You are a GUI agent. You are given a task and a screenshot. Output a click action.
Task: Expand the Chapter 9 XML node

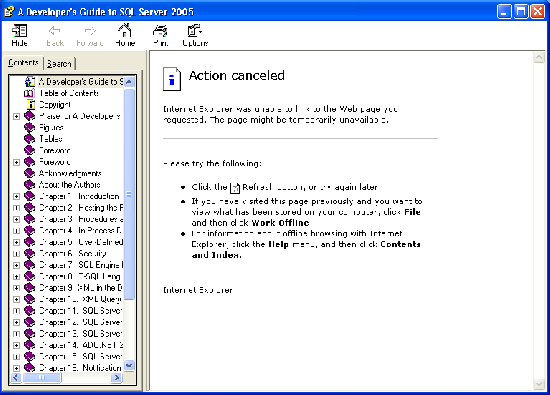[16, 288]
